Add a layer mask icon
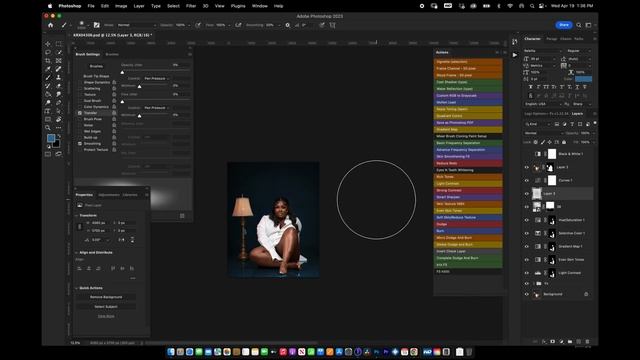Screen dimensions: 640x360 click(553, 342)
